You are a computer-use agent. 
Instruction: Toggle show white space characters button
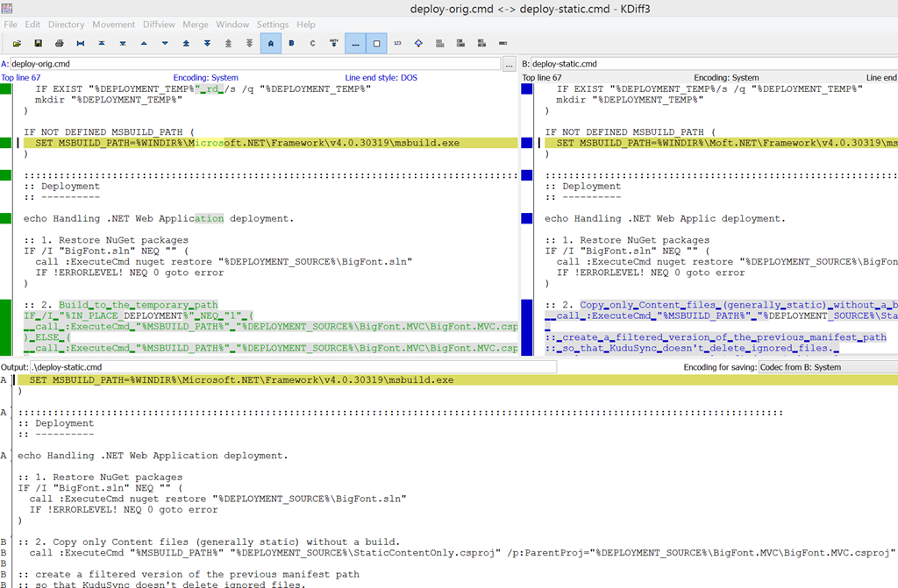click(x=355, y=43)
